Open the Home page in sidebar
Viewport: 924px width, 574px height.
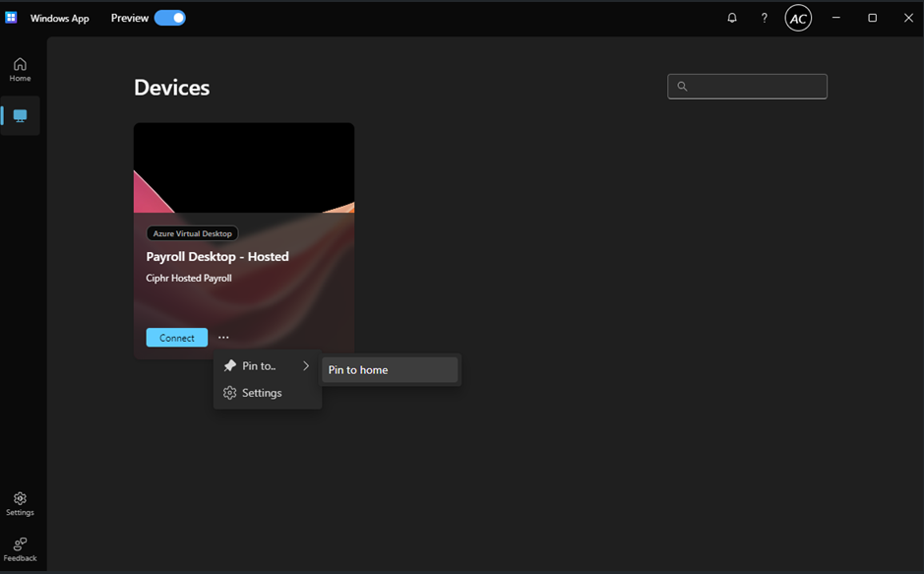(20, 70)
